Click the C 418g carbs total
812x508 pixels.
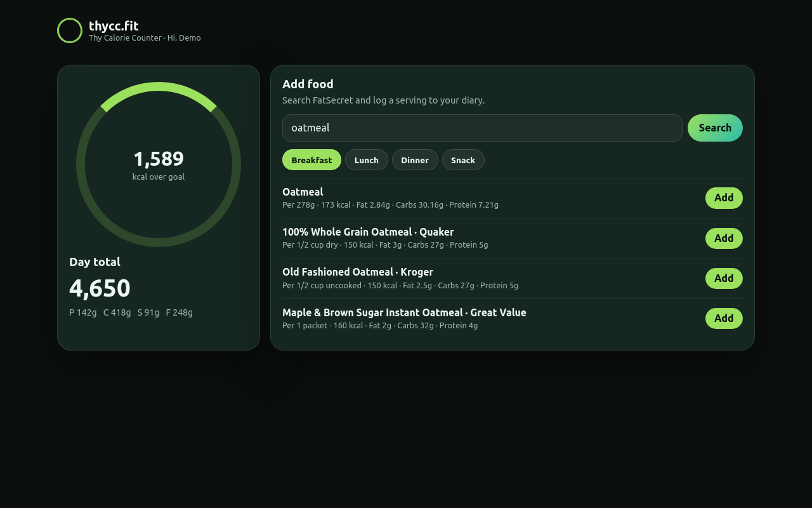117,312
